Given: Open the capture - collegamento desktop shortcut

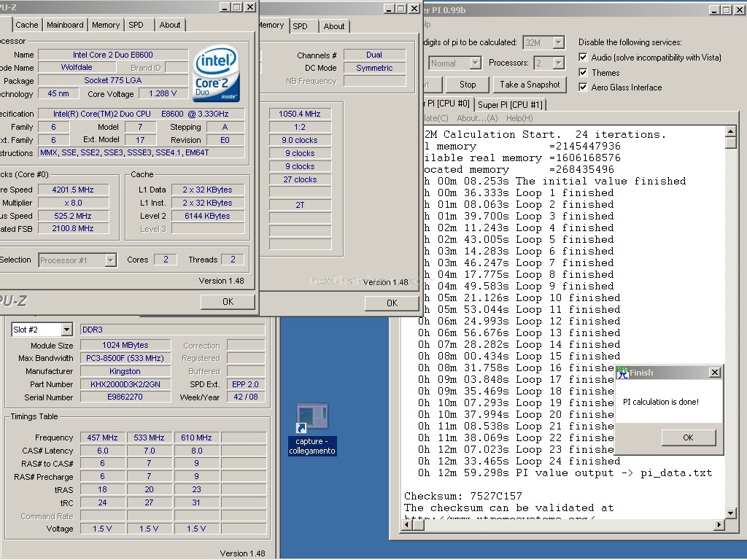Looking at the screenshot, I should pos(312,429).
